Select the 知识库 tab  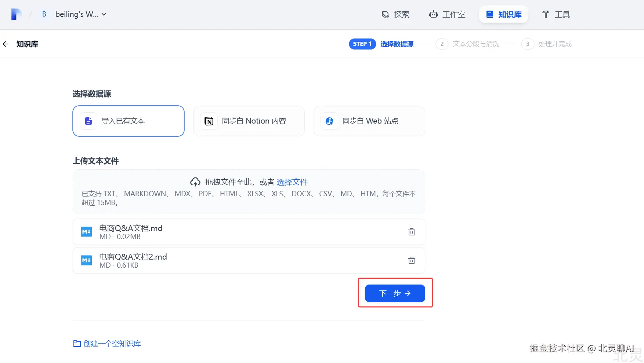coord(503,14)
